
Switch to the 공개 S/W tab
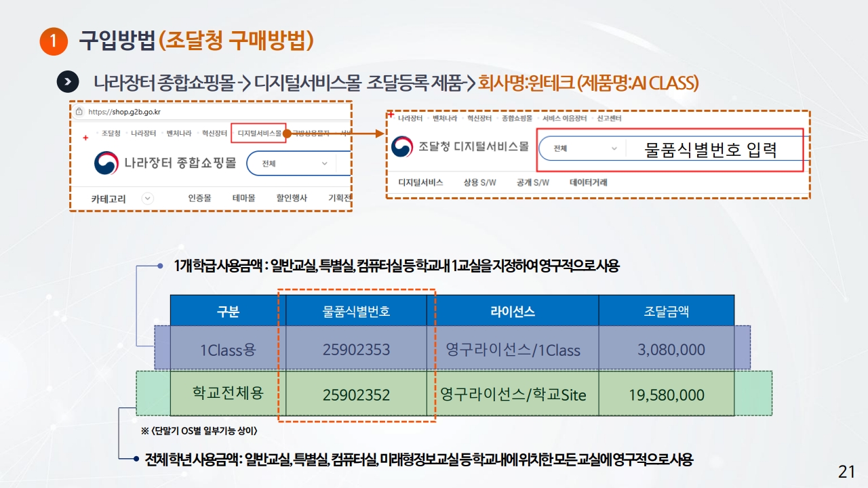[532, 182]
